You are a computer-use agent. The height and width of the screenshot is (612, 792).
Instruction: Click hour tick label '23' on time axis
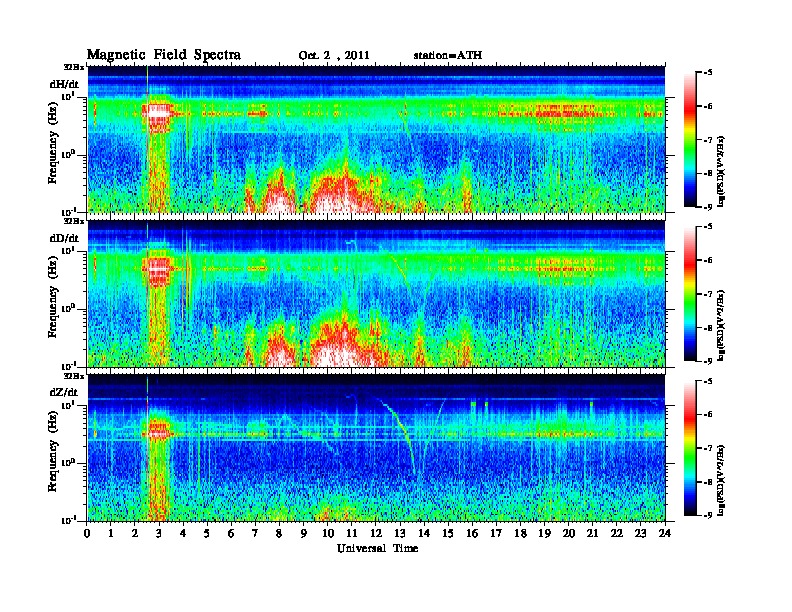640,533
